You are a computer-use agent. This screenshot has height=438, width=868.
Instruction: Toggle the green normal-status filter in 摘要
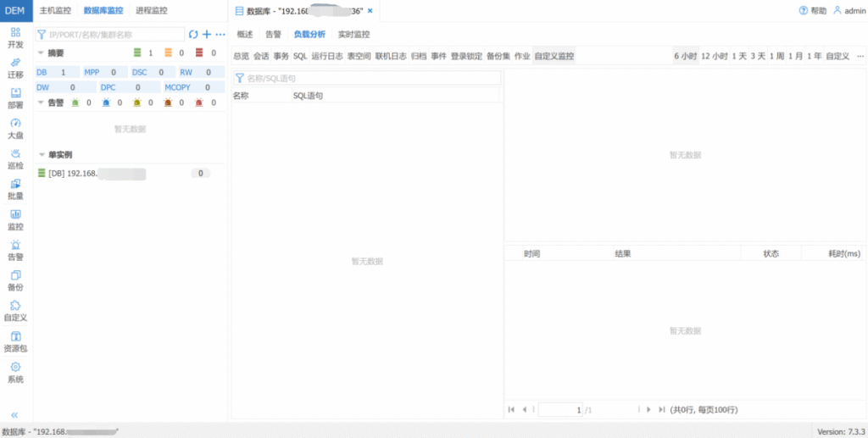point(138,53)
